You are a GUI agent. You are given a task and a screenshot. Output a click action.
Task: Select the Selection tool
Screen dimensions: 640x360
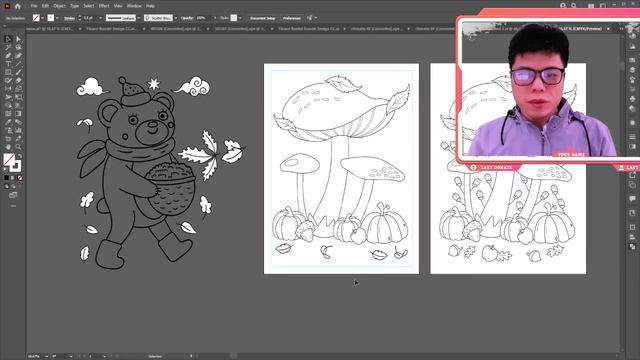point(8,39)
